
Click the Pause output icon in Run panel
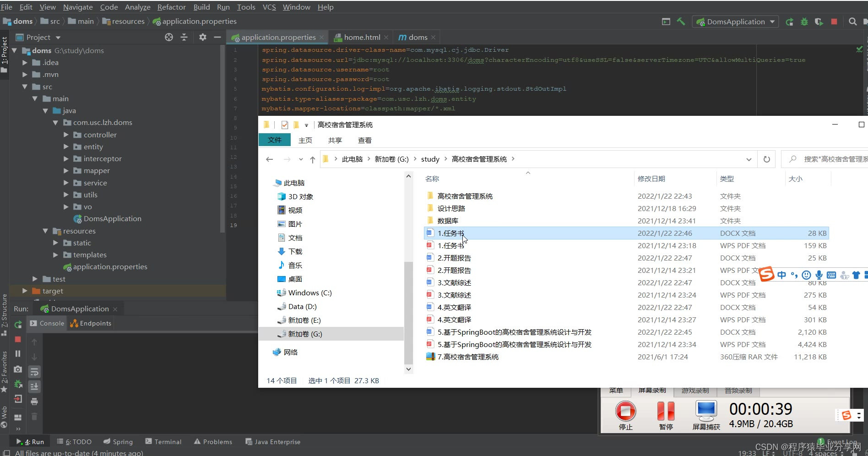18,354
